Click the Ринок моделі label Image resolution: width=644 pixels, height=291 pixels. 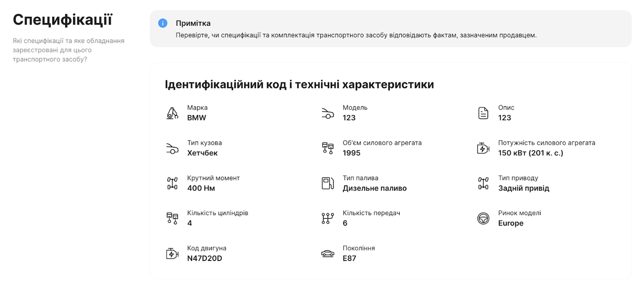[520, 213]
